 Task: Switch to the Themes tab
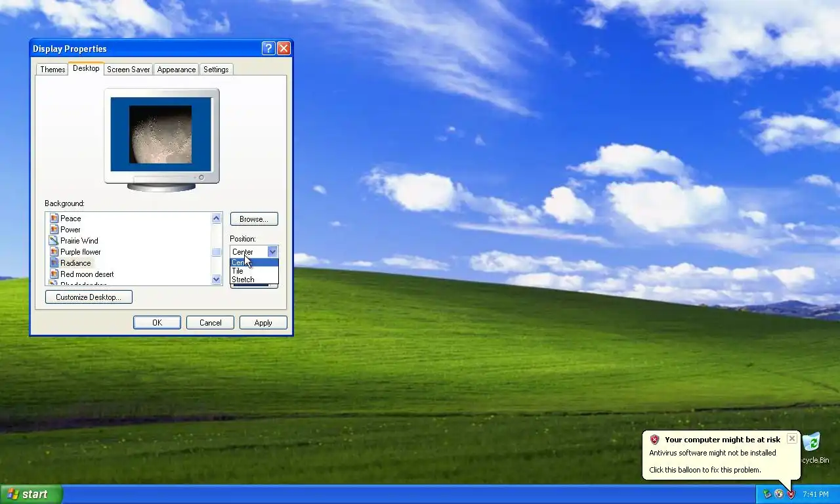52,70
